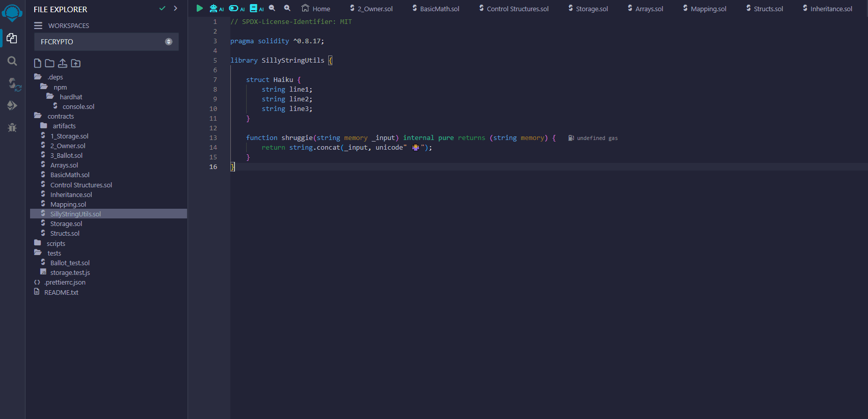This screenshot has width=868, height=419.
Task: Switch to the Mapping.sol tab
Action: pos(705,9)
